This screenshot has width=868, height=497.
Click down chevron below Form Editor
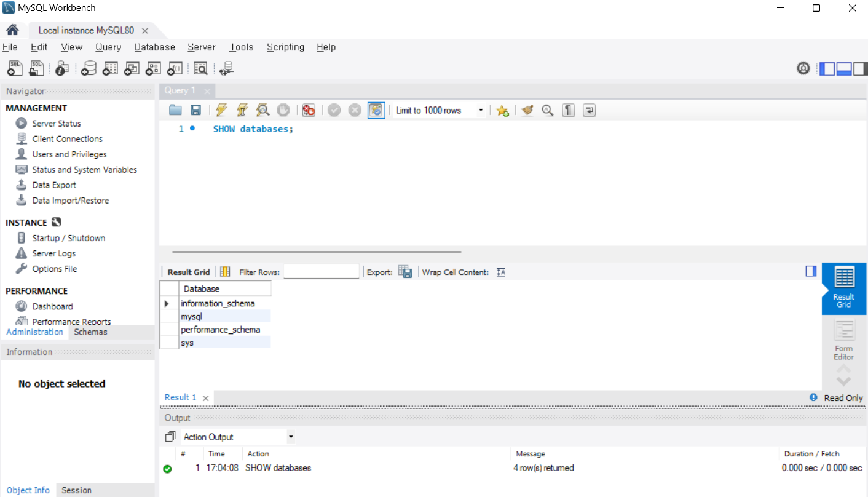844,381
